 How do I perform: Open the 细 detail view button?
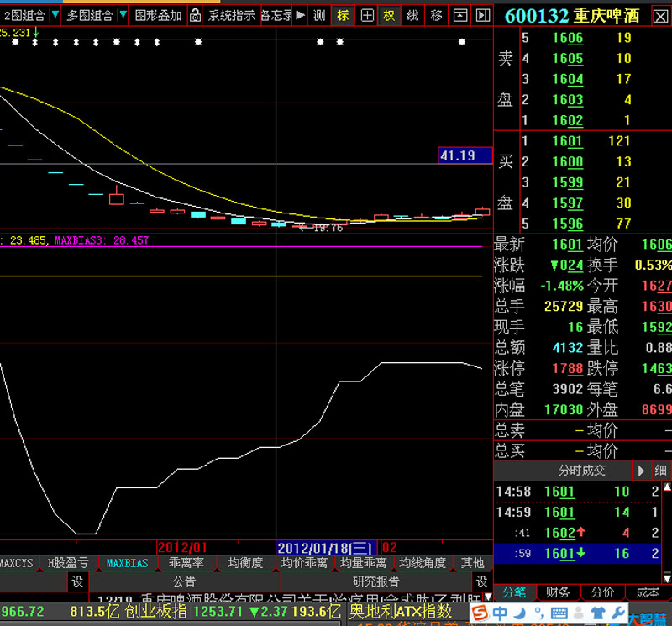coord(661,471)
